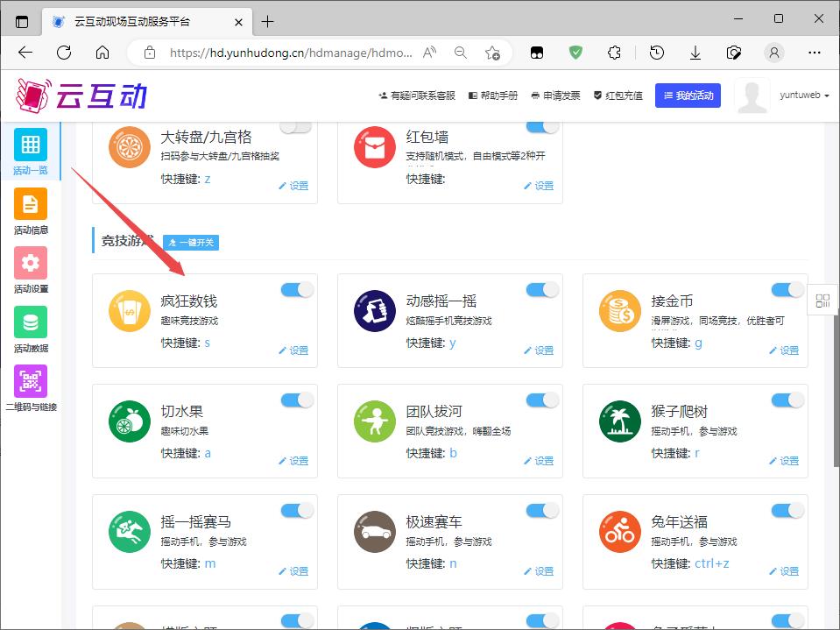Click the 我的活动 button
840x630 pixels.
pyautogui.click(x=688, y=96)
